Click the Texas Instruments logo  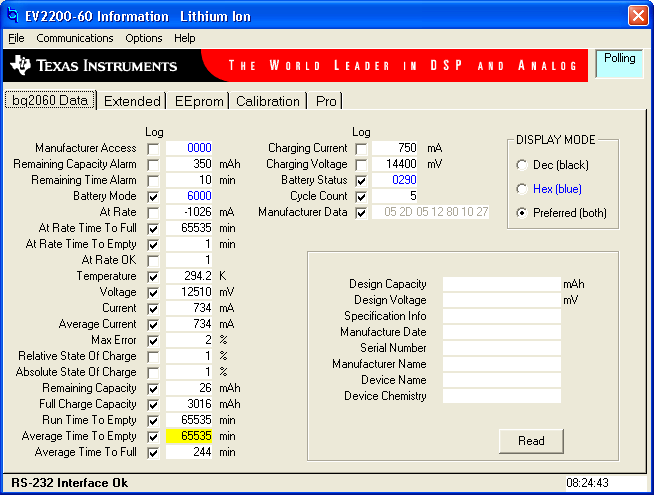pyautogui.click(x=94, y=66)
